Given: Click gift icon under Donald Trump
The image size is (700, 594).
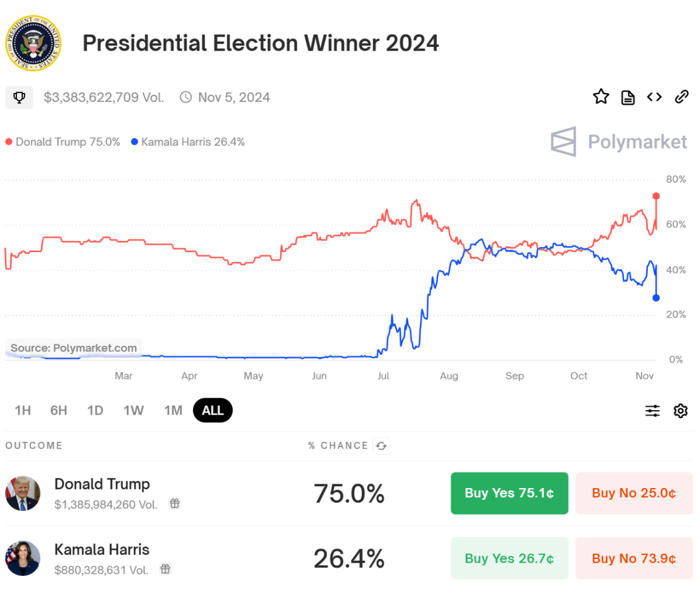Looking at the screenshot, I should [174, 503].
